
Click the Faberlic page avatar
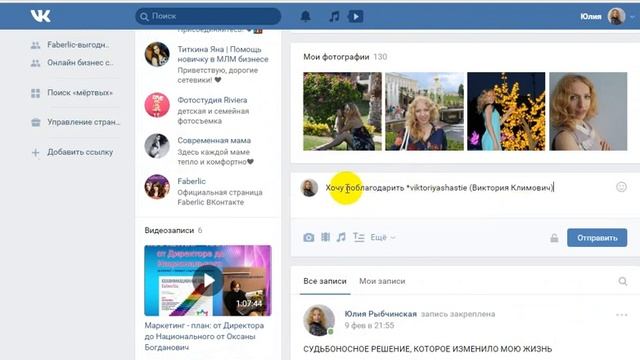pos(157,187)
